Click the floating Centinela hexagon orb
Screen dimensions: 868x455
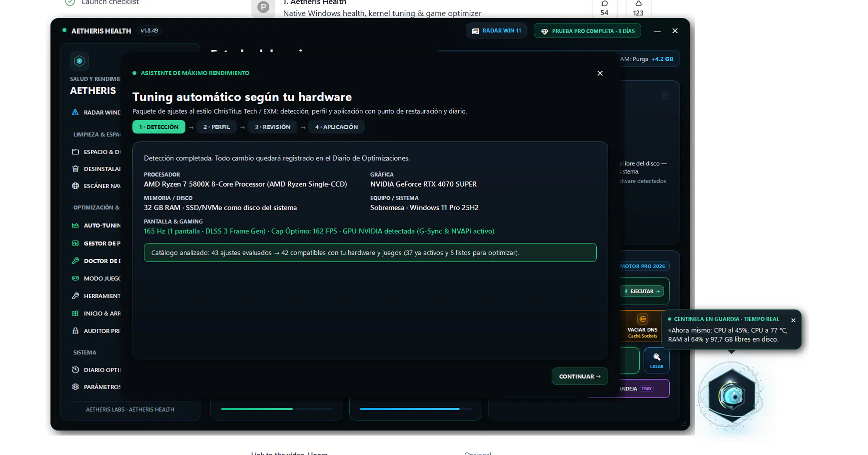pyautogui.click(x=732, y=396)
